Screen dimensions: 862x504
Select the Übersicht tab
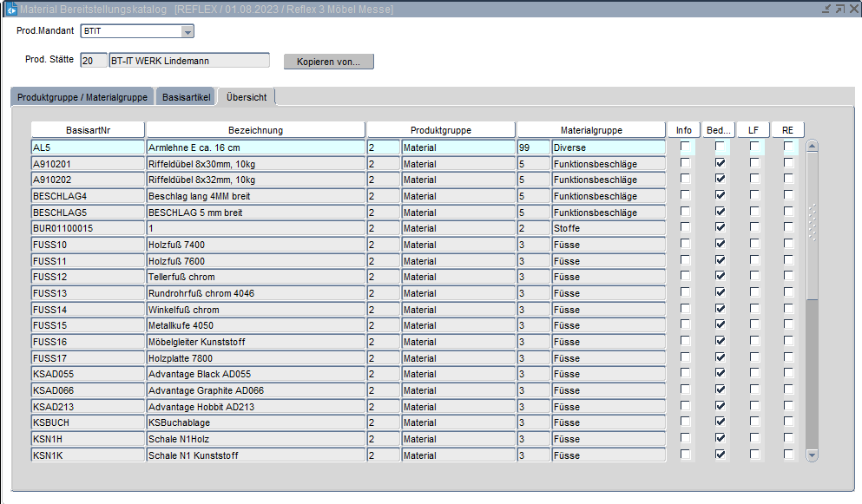pyautogui.click(x=247, y=97)
